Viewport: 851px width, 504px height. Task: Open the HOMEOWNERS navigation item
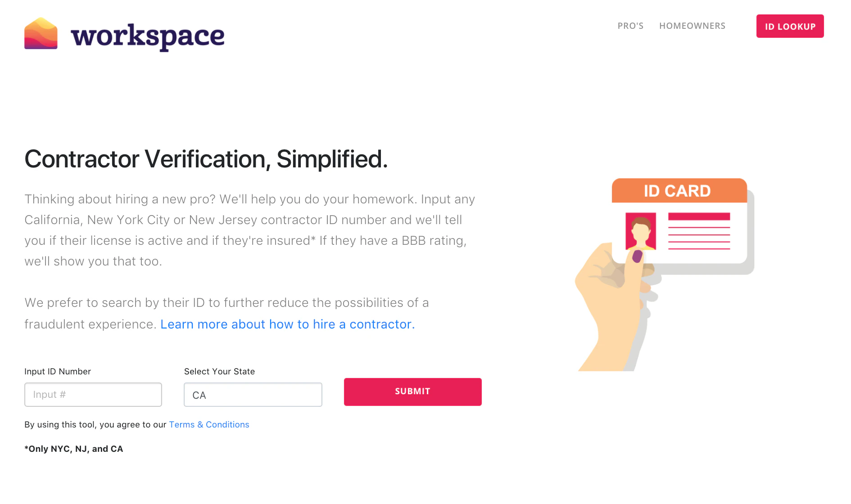click(692, 26)
